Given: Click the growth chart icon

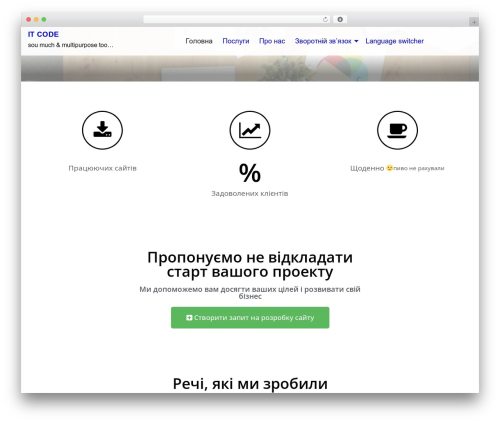Looking at the screenshot, I should (x=250, y=130).
